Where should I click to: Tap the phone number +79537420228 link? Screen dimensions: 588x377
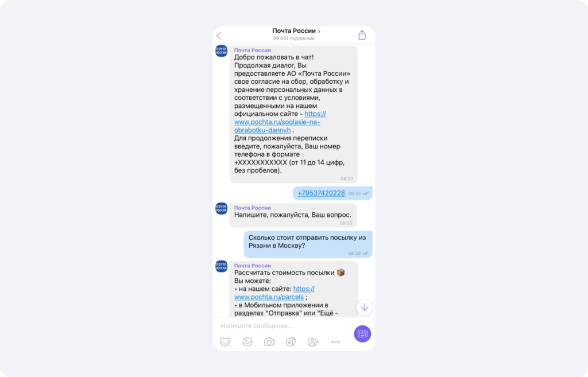(x=321, y=193)
